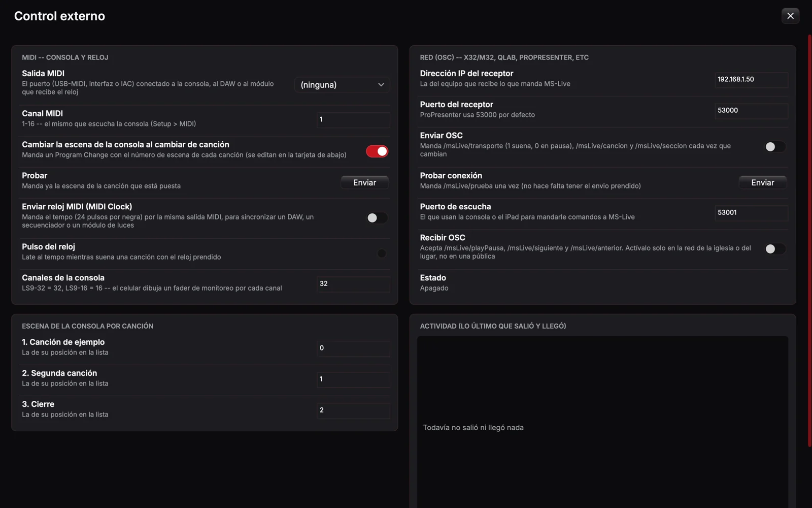This screenshot has width=812, height=508.
Task: Click Enviar next to Probar conexión
Action: tap(762, 182)
